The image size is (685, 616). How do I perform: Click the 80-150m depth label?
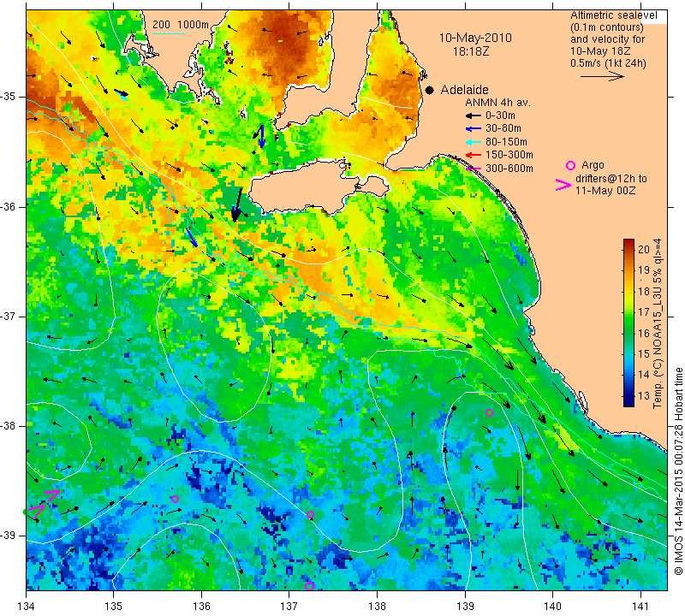(x=506, y=142)
